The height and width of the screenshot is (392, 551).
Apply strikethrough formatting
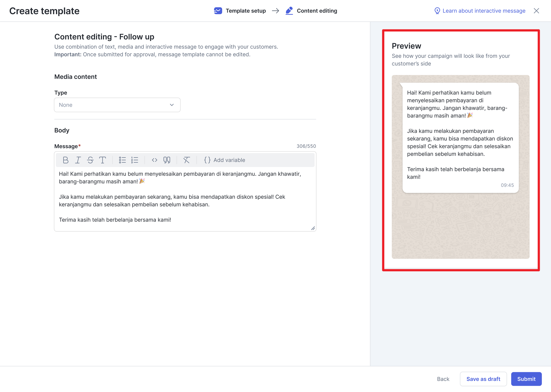point(90,160)
